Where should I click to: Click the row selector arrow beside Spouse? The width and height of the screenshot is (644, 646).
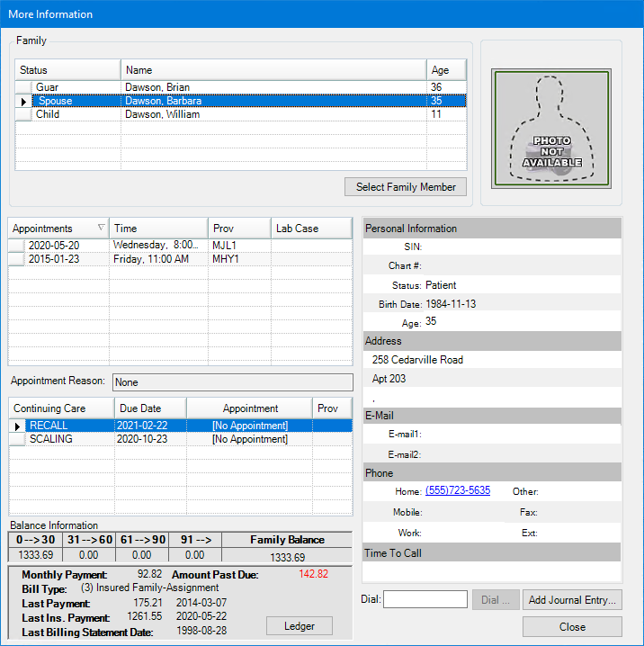coord(24,102)
